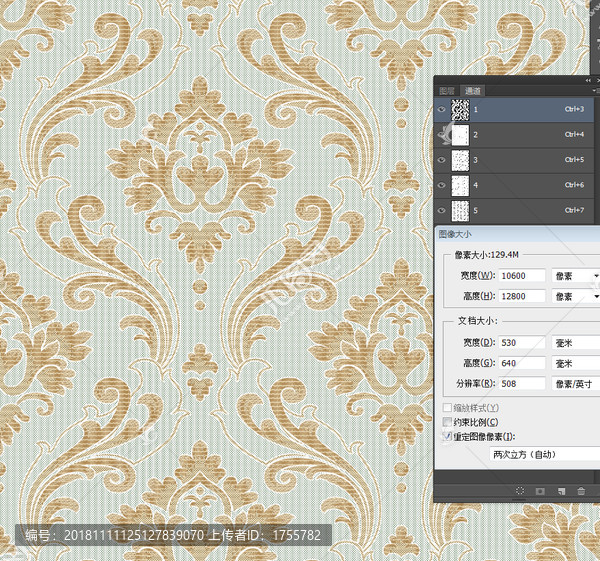Viewport: 600px width, 561px height.
Task: Select channel 3 thumbnail
Action: coord(460,160)
